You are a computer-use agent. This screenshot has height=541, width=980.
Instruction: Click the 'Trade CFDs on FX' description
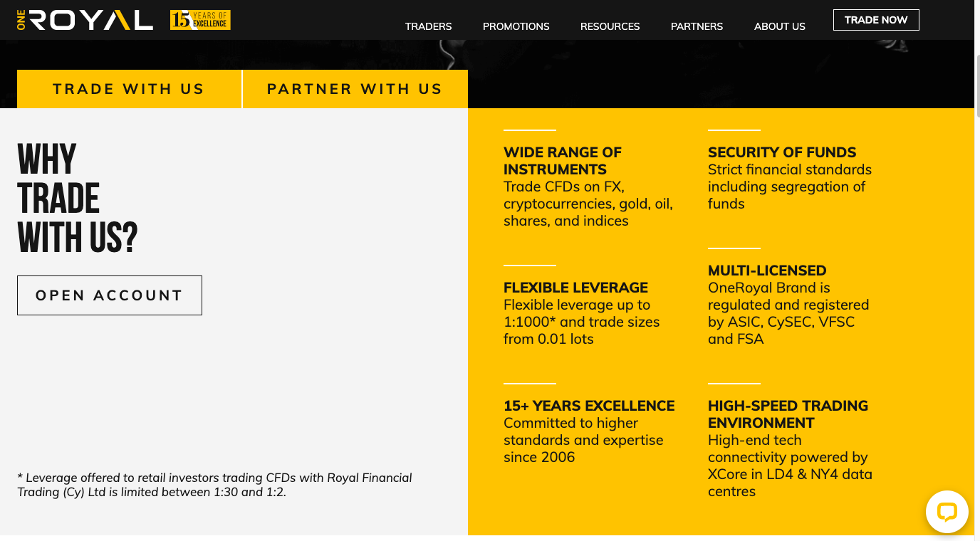coord(588,204)
